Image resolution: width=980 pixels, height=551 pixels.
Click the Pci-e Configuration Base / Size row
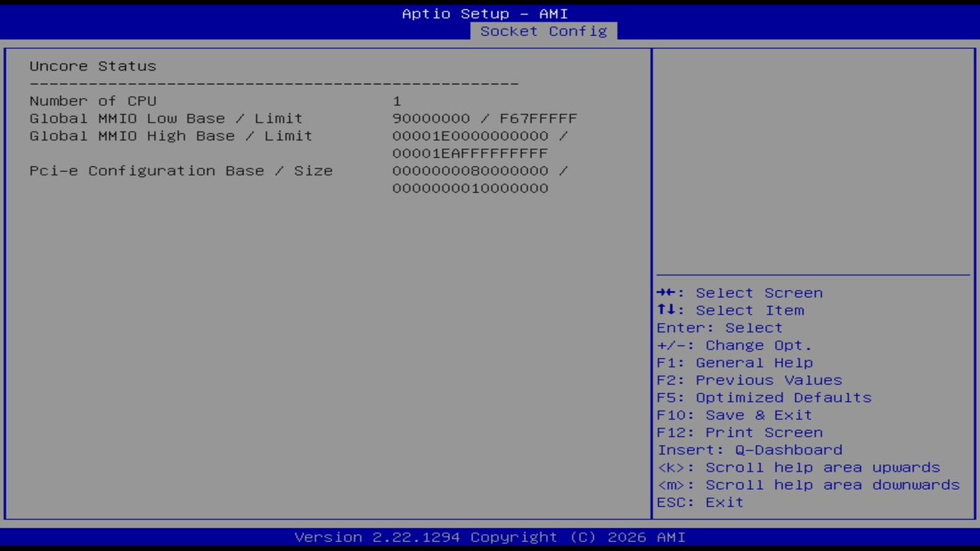coord(181,171)
